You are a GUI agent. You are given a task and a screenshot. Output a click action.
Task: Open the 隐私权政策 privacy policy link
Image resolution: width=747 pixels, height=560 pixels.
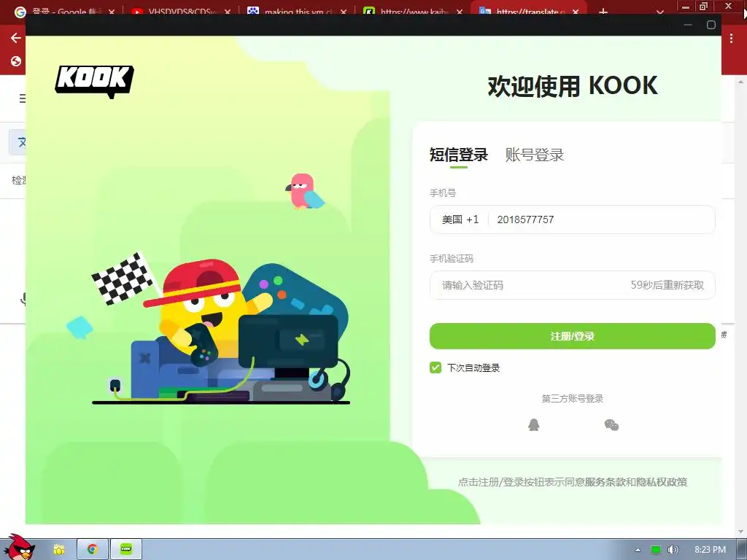coord(662,482)
